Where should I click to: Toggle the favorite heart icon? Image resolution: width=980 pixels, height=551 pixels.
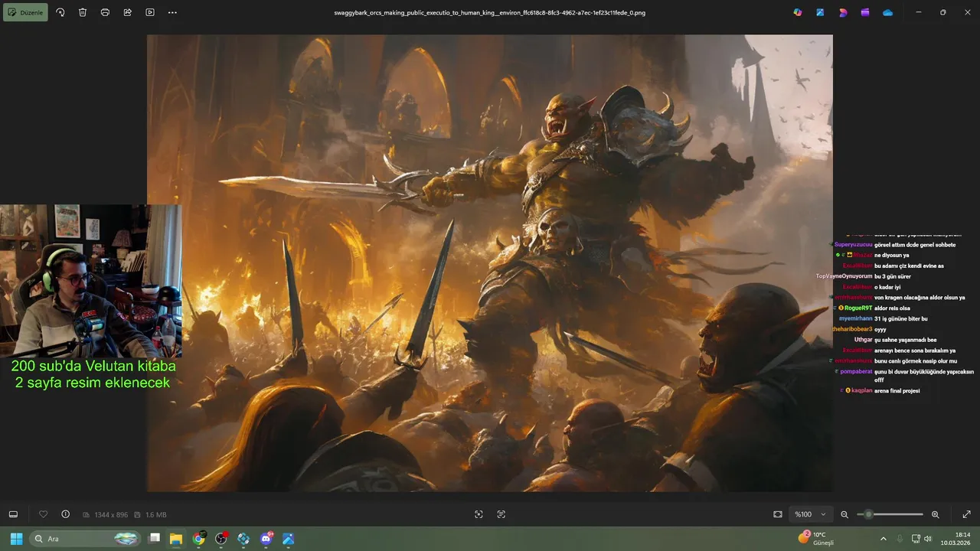pos(43,514)
